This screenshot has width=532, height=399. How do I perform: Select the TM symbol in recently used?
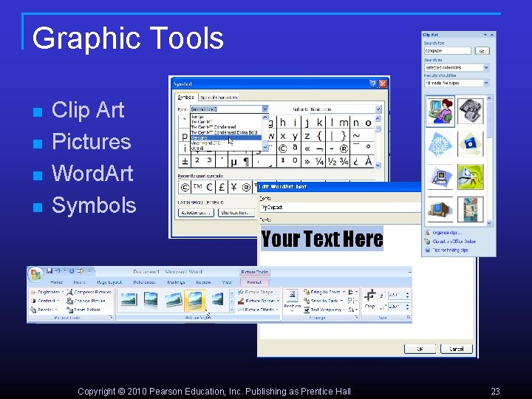point(197,187)
